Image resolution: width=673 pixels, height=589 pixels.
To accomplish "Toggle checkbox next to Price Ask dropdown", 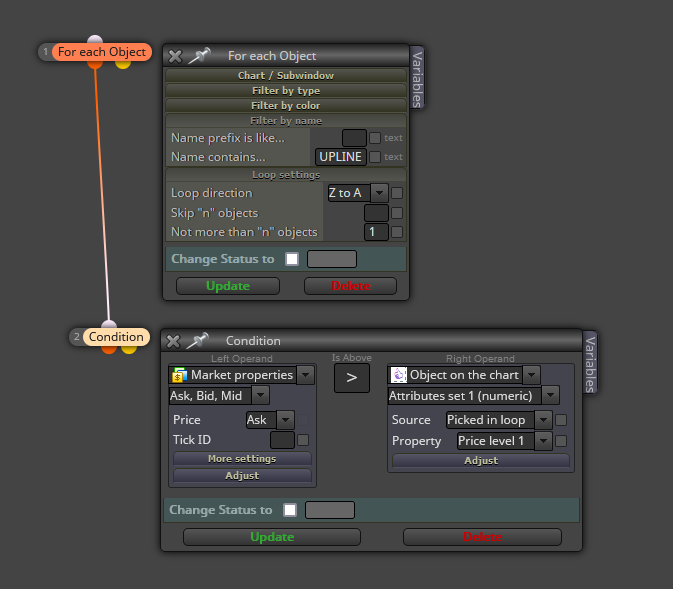I will [303, 420].
